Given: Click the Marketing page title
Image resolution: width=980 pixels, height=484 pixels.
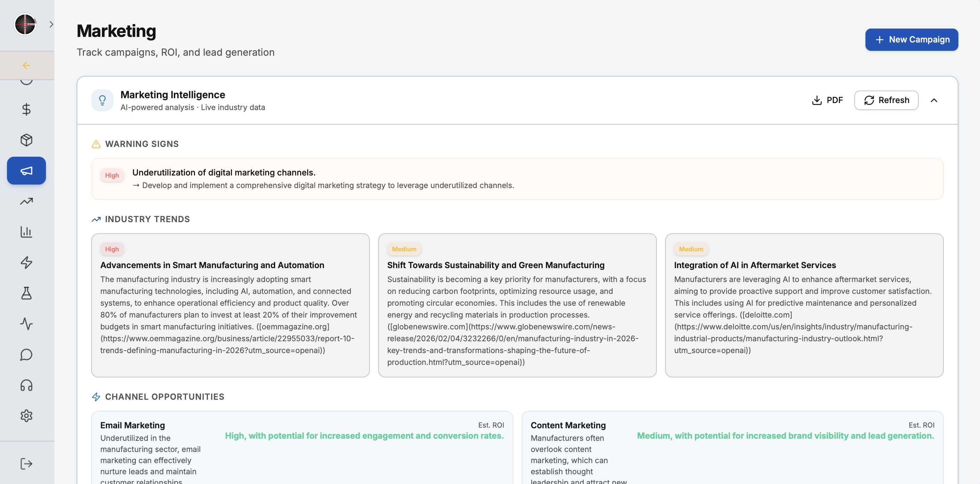Looking at the screenshot, I should 116,31.
